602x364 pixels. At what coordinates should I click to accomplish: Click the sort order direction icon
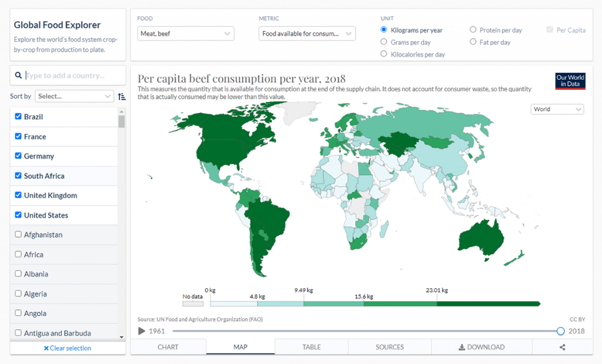tap(122, 96)
